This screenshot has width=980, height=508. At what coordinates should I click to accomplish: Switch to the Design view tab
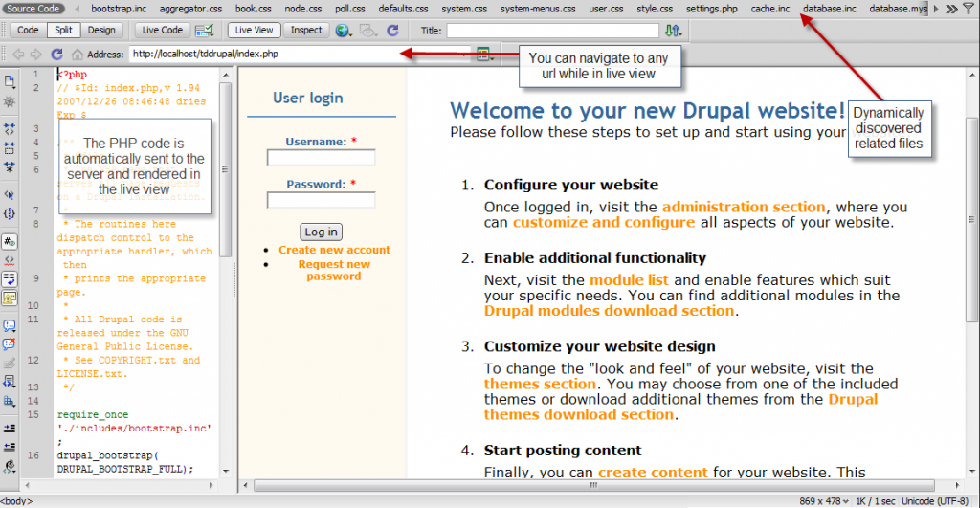101,31
